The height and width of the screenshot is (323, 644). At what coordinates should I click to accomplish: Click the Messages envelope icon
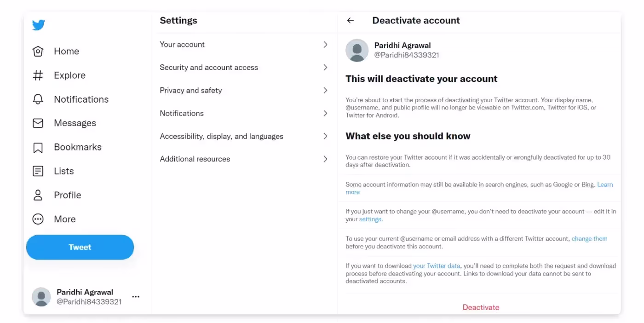[x=38, y=123]
